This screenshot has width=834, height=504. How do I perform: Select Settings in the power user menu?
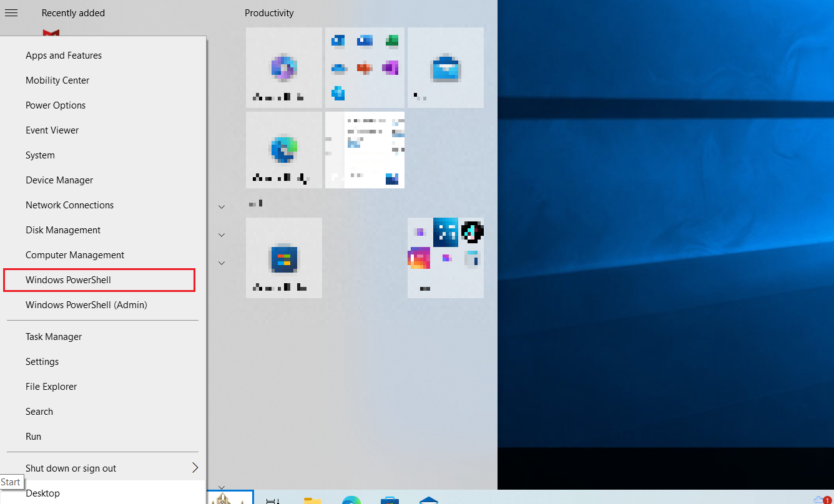(x=42, y=362)
